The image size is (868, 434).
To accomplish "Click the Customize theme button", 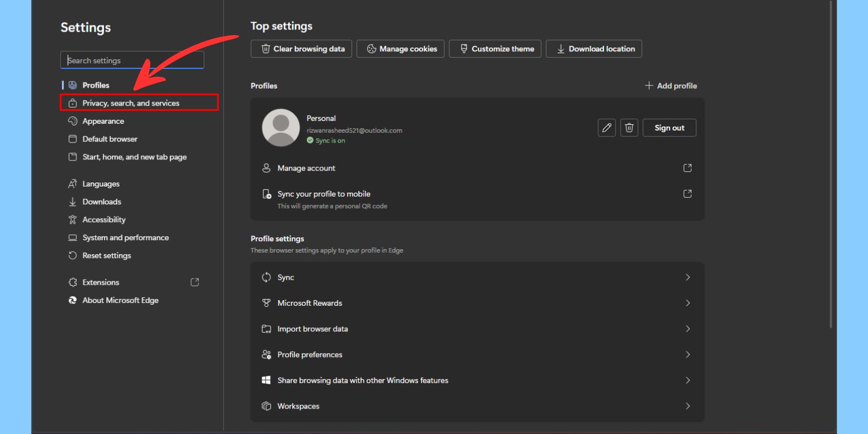I will pos(495,49).
